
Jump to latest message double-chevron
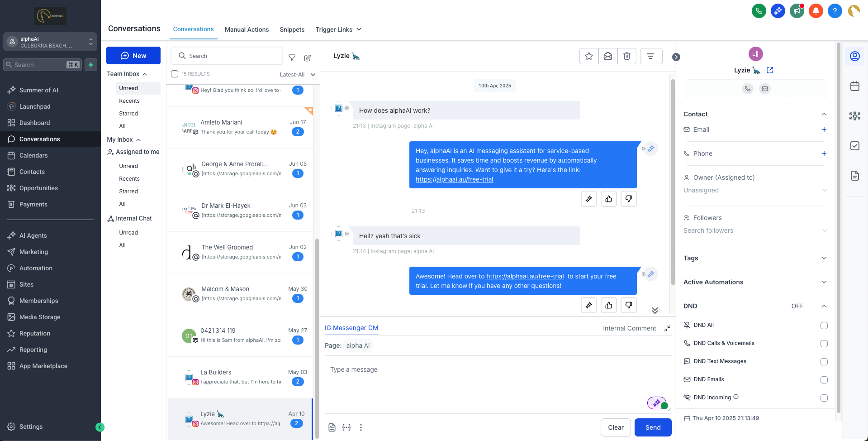[655, 311]
